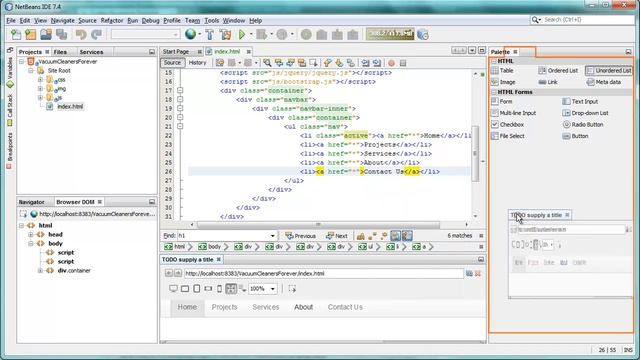The image size is (640, 360).
Task: Click the Contact Us link in web preview
Action: pos(345,307)
